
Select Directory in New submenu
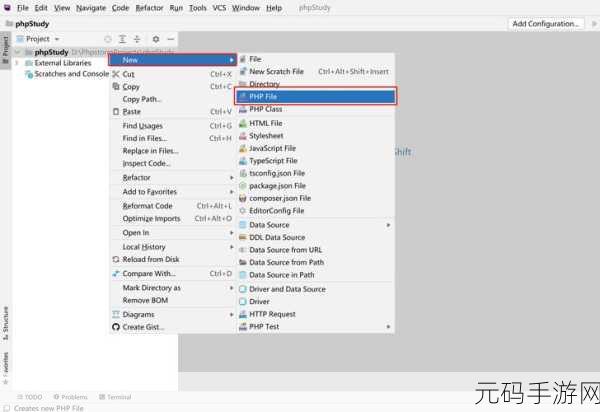[x=316, y=84]
